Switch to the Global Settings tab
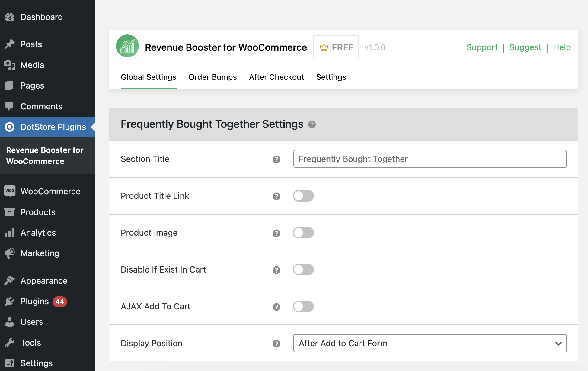 [x=149, y=77]
